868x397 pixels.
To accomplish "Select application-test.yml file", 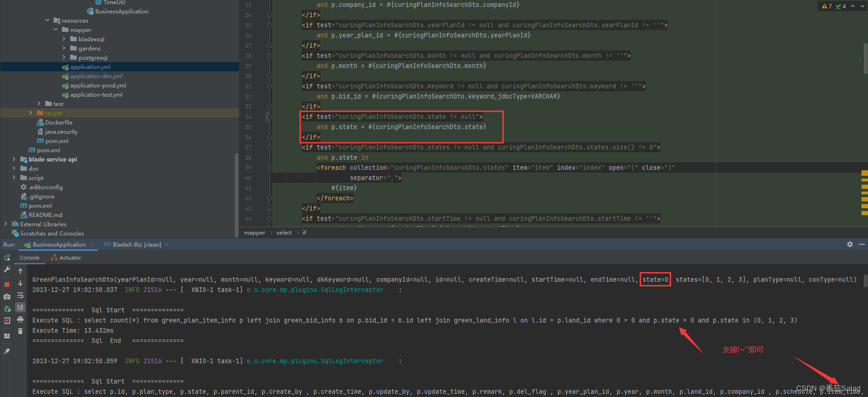I will tap(96, 94).
